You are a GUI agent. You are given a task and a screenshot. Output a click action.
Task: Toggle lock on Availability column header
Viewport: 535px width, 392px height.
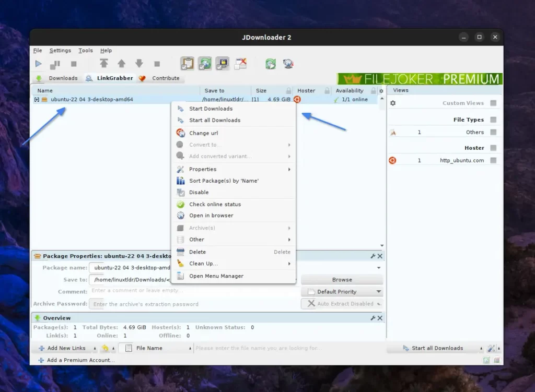(x=373, y=91)
